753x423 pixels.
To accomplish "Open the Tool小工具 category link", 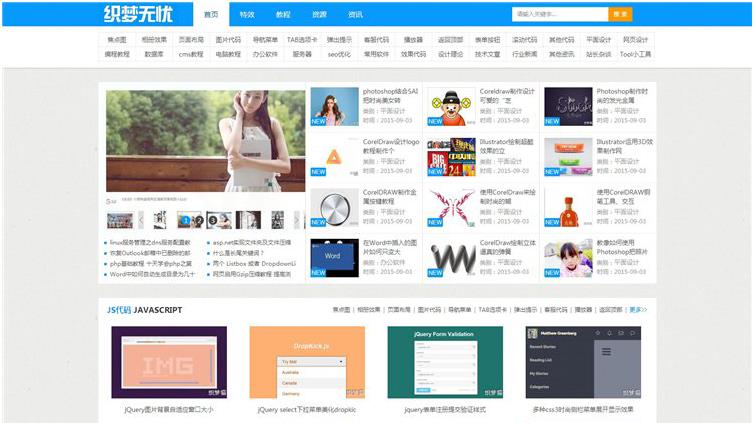I will 635,54.
